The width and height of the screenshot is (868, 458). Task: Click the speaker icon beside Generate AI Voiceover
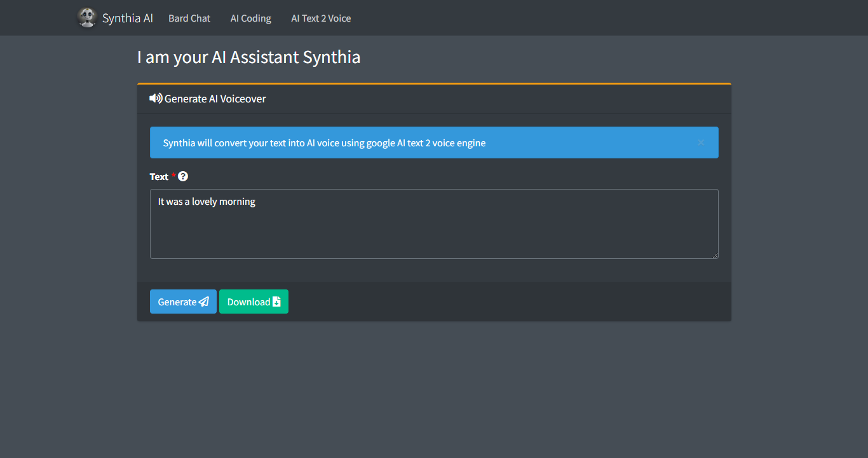[x=156, y=99]
